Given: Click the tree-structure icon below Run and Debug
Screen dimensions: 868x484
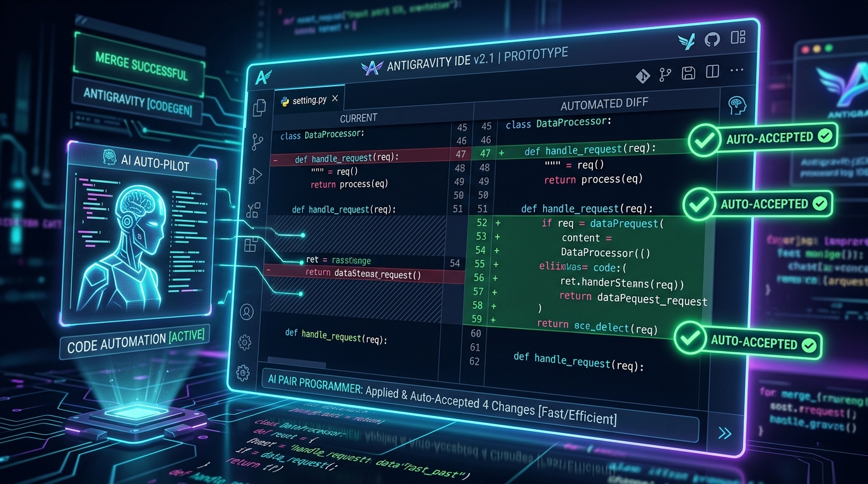Looking at the screenshot, I should pyautogui.click(x=254, y=209).
